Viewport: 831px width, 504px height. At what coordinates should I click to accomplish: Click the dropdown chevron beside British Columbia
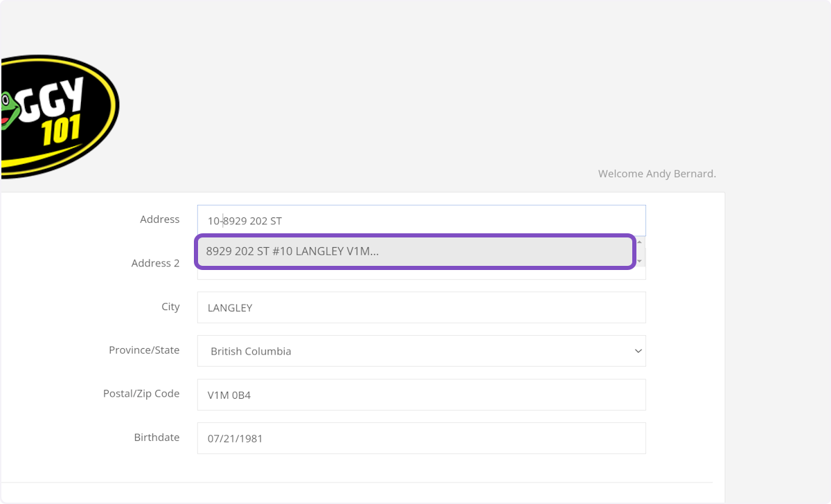coord(638,351)
